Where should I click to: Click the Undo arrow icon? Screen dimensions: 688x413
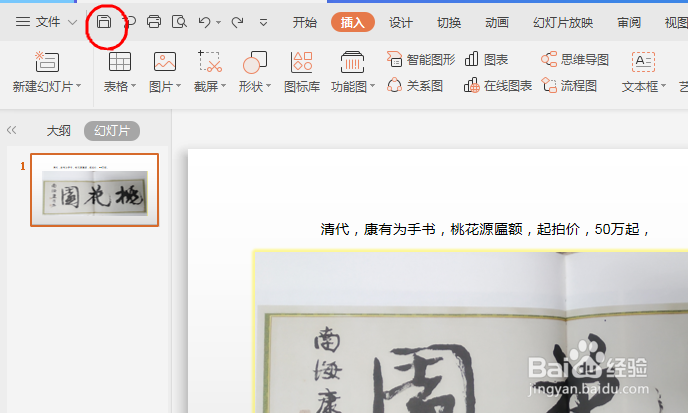pyautogui.click(x=204, y=22)
